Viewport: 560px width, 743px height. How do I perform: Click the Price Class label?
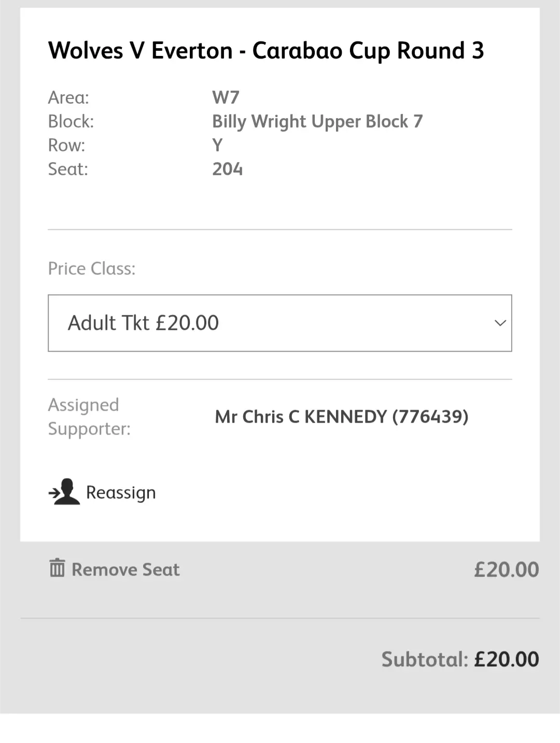(92, 269)
